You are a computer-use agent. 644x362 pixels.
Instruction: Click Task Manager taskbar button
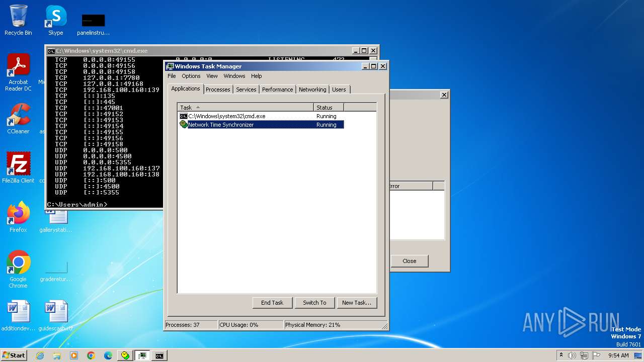pyautogui.click(x=142, y=355)
